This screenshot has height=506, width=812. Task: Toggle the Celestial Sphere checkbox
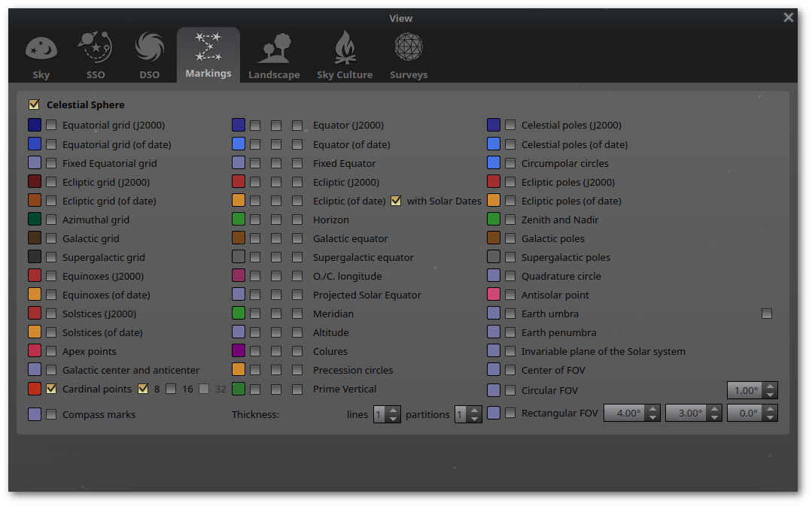click(x=34, y=105)
